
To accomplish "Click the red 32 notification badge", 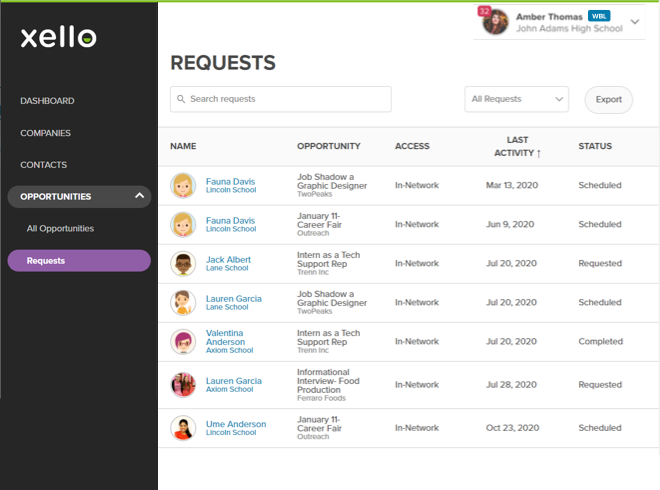I will click(485, 11).
